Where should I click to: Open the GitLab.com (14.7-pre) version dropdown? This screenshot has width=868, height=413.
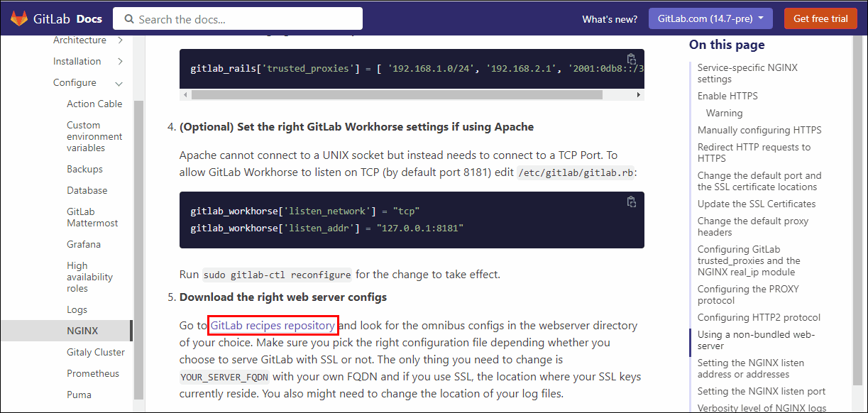(x=712, y=19)
